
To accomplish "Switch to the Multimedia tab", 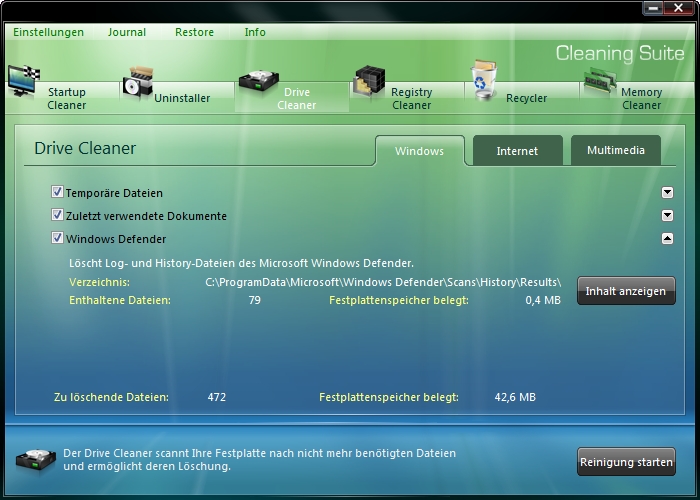I will [616, 151].
